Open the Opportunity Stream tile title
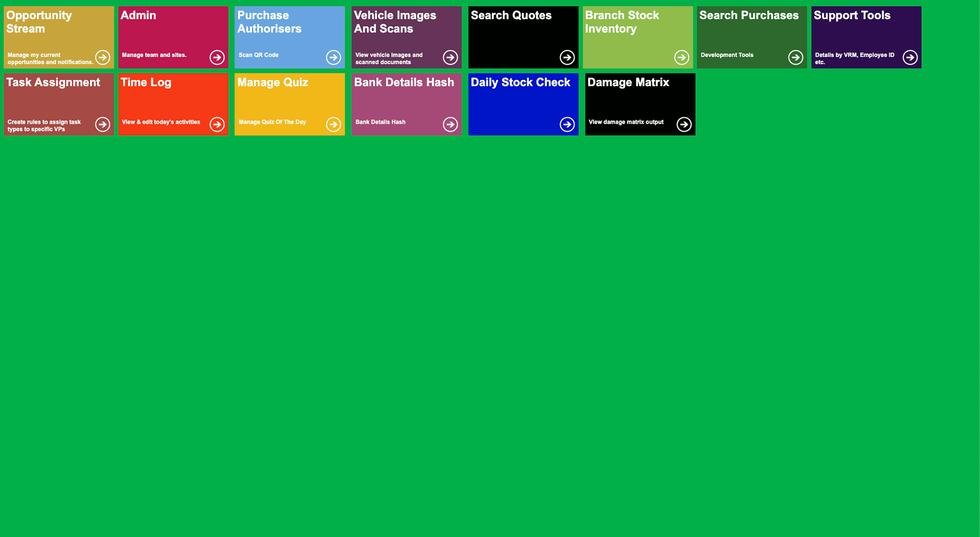 click(39, 22)
